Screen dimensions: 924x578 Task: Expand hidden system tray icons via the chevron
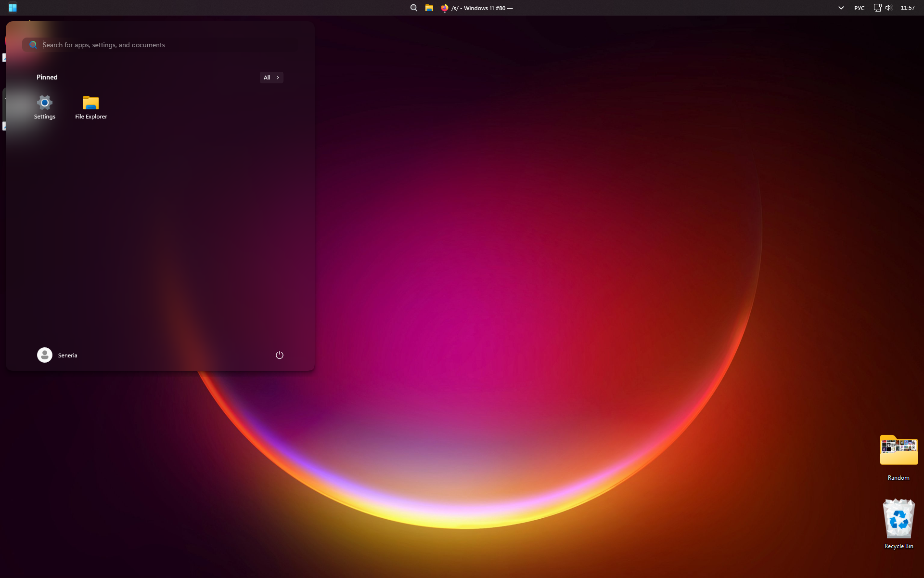click(840, 8)
